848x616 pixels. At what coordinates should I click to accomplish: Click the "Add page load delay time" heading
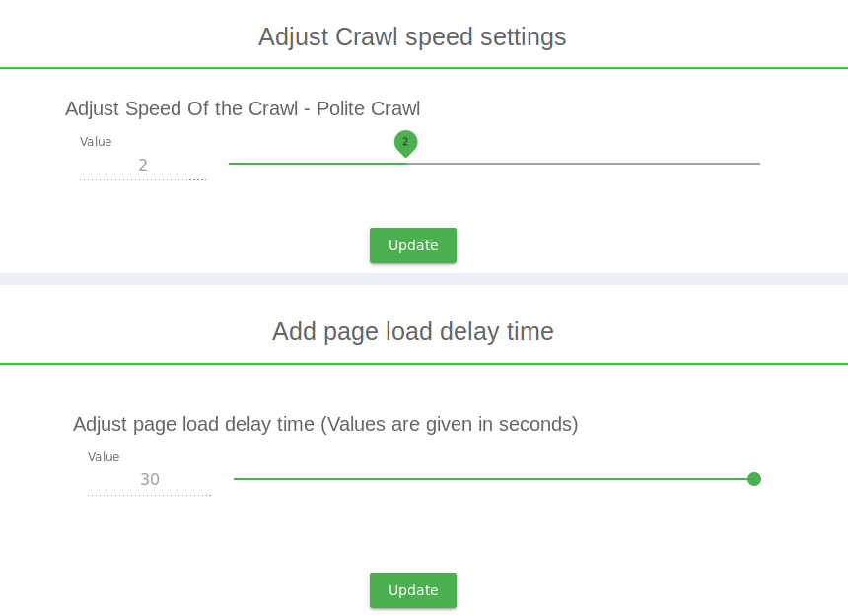(x=412, y=331)
